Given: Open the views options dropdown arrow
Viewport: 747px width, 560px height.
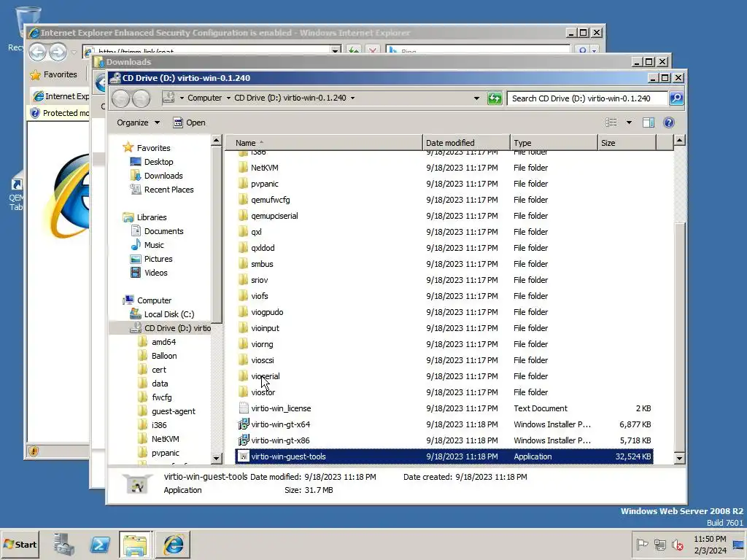Looking at the screenshot, I should coord(629,122).
